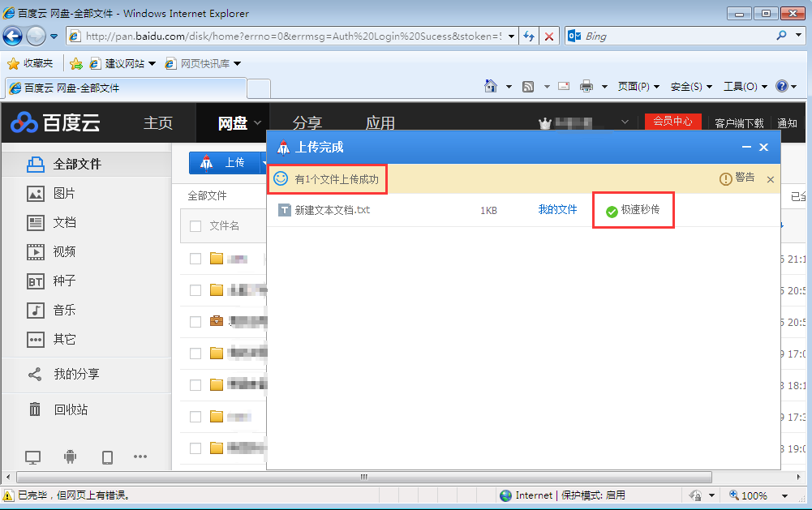
Task: Open the 页面(P) menu
Action: tap(638, 87)
